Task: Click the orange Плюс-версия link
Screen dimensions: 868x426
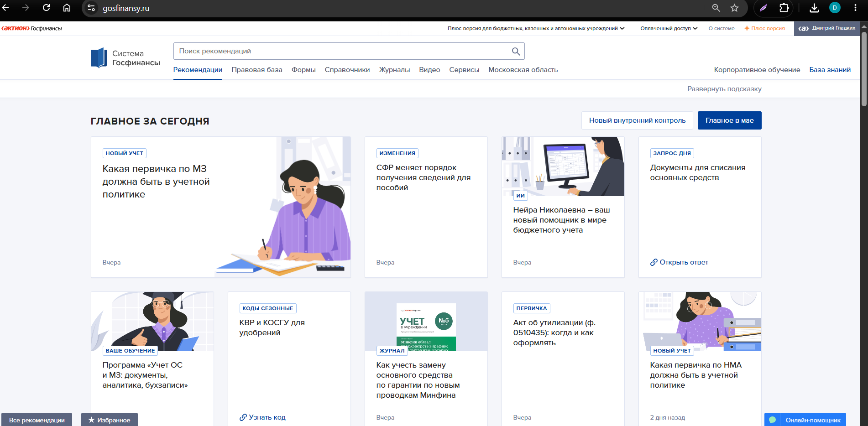Action: (764, 28)
